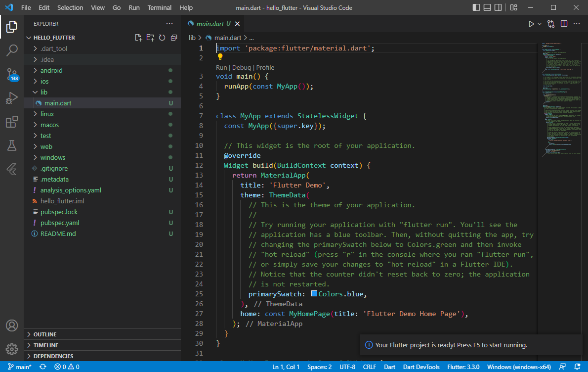Image resolution: width=588 pixels, height=372 pixels.
Task: Open the run options dropdown arrow
Action: point(540,24)
